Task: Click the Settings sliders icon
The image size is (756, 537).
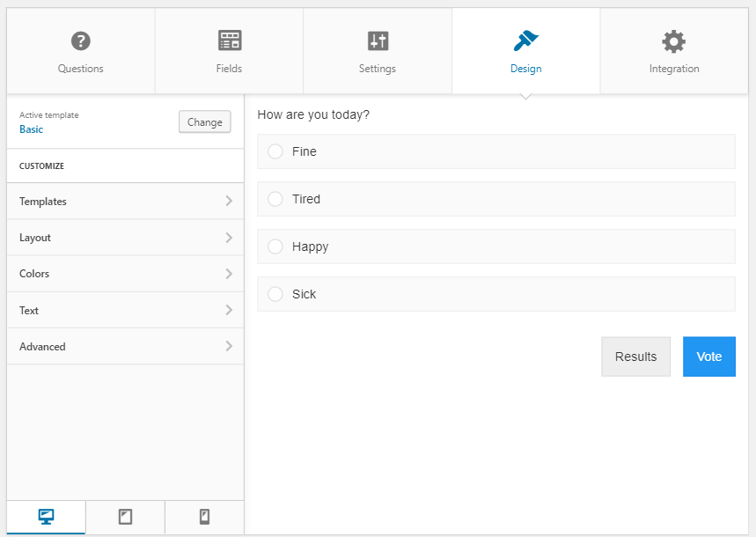Action: [378, 40]
